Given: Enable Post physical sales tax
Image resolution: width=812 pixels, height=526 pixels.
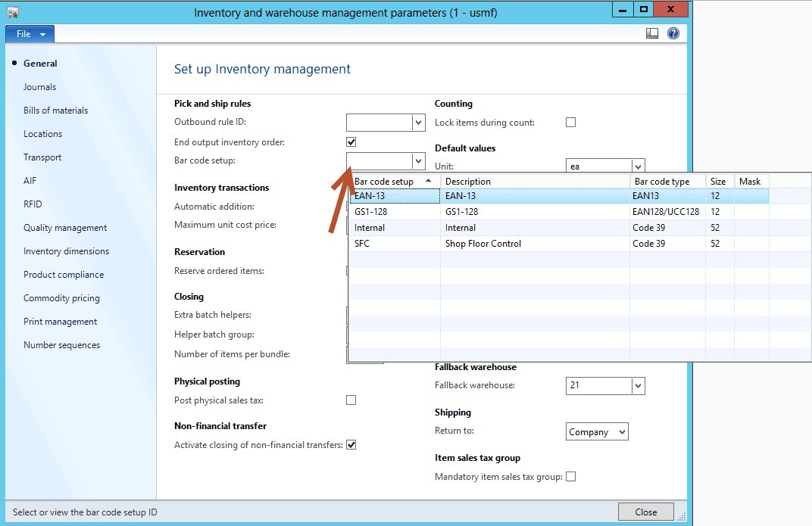Looking at the screenshot, I should click(x=351, y=400).
